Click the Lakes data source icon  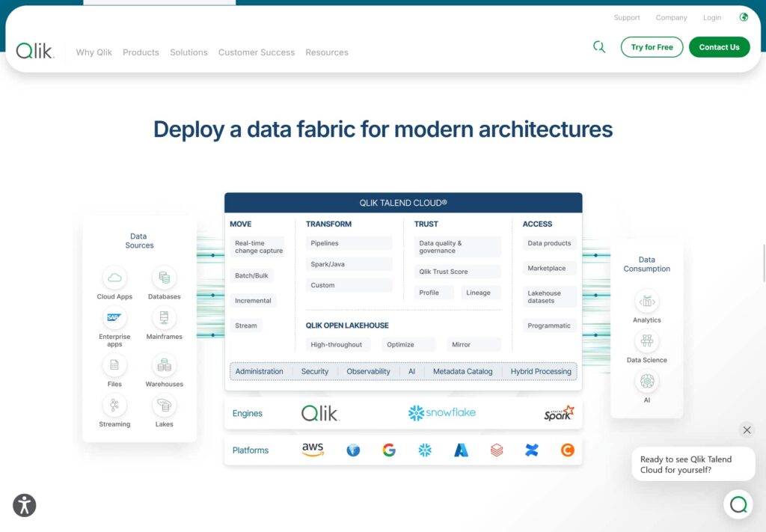(164, 405)
